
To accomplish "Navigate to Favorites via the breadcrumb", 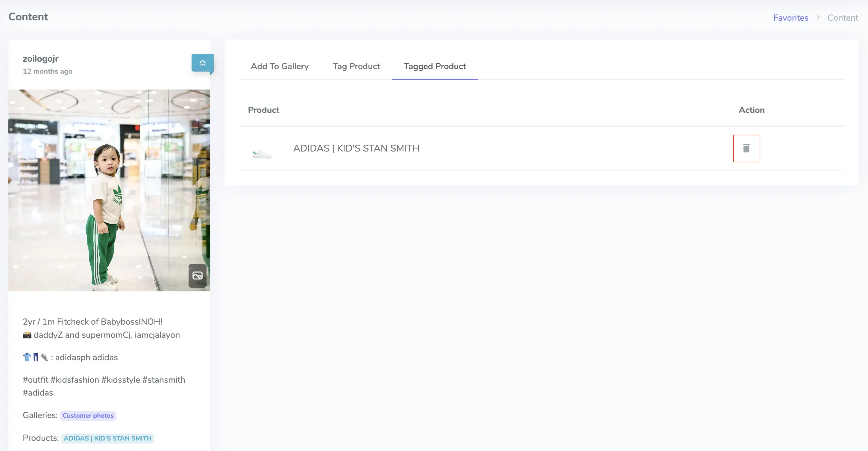I will (790, 18).
